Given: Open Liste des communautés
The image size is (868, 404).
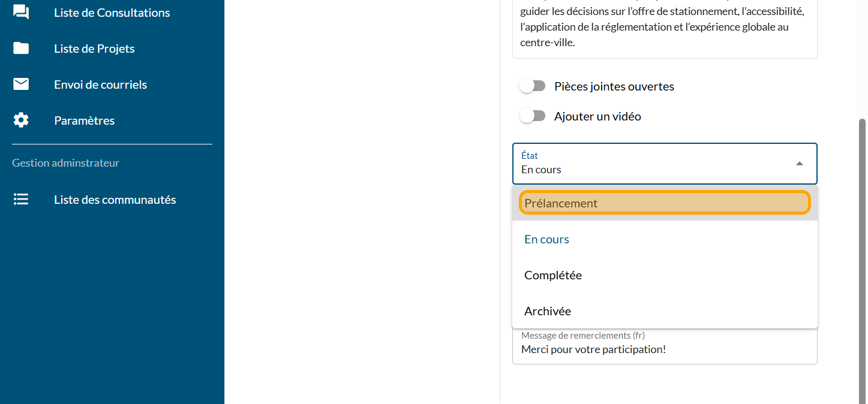Looking at the screenshot, I should point(115,200).
